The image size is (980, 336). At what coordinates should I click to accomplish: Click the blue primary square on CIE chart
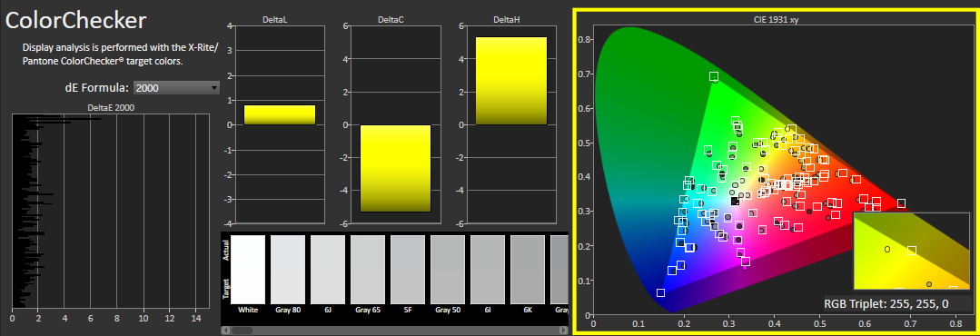click(x=660, y=293)
